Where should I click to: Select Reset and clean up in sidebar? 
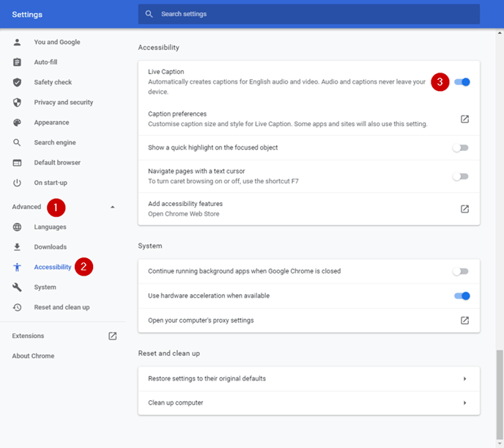(62, 307)
